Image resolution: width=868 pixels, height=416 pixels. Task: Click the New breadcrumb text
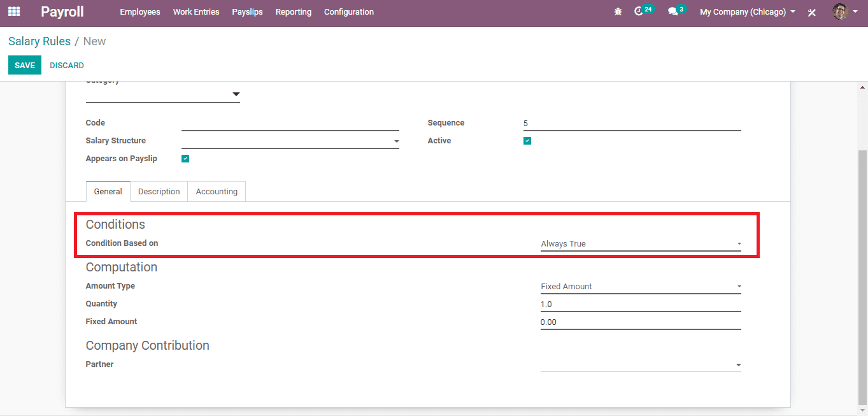pyautogui.click(x=94, y=41)
